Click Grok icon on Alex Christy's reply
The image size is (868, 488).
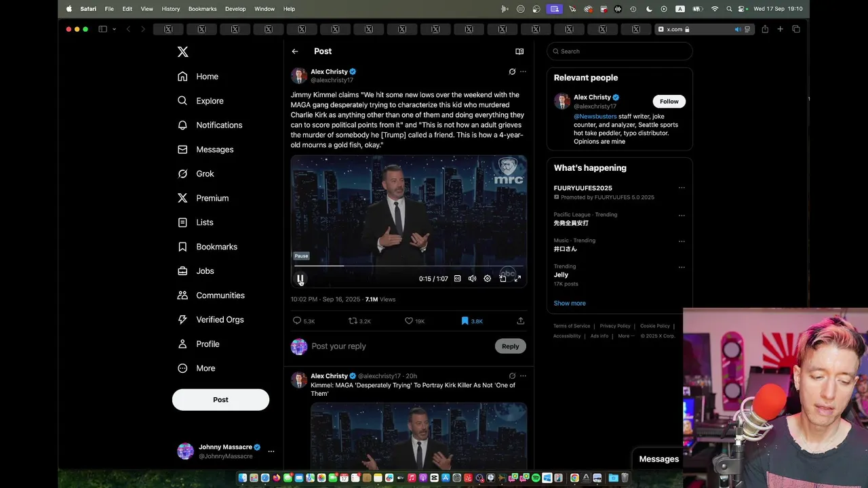tap(512, 376)
